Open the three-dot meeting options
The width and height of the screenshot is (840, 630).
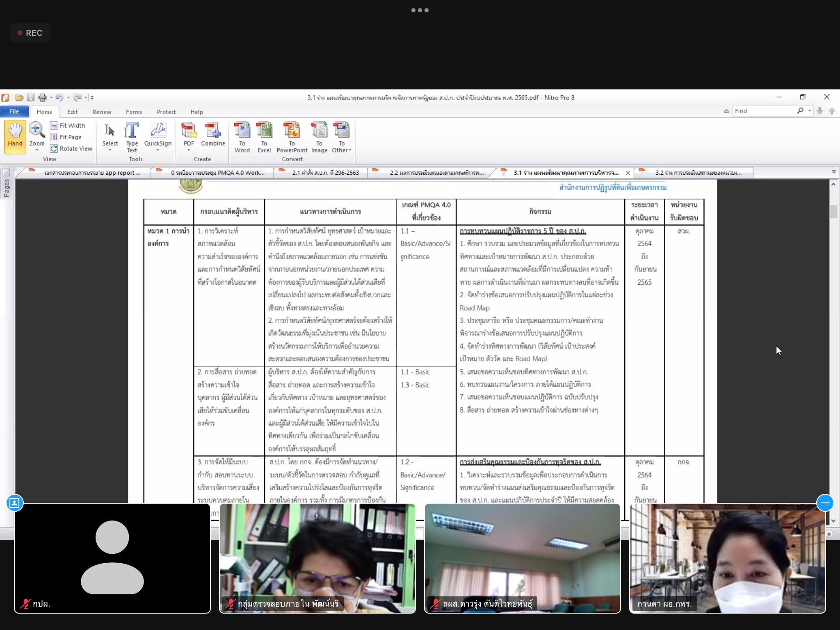coord(420,10)
